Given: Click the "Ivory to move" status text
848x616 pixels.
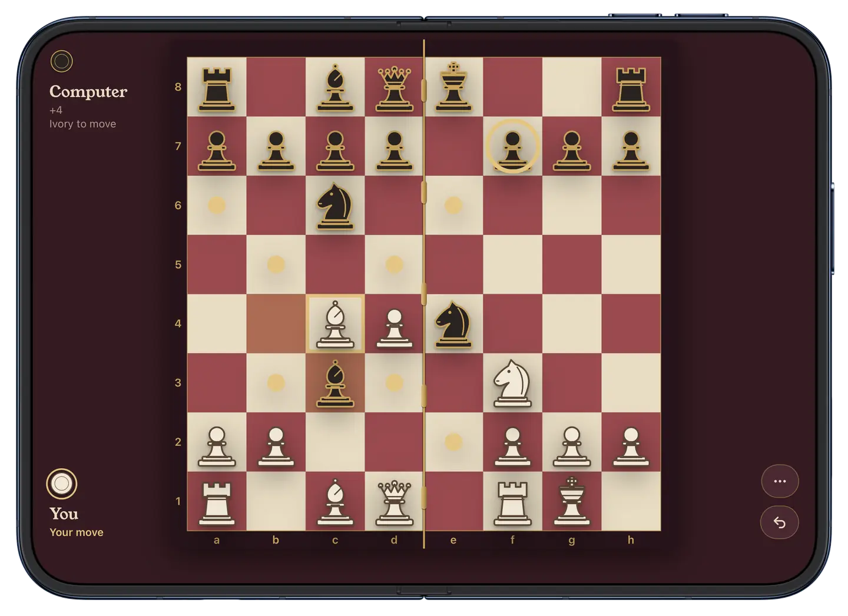Looking at the screenshot, I should pos(82,124).
